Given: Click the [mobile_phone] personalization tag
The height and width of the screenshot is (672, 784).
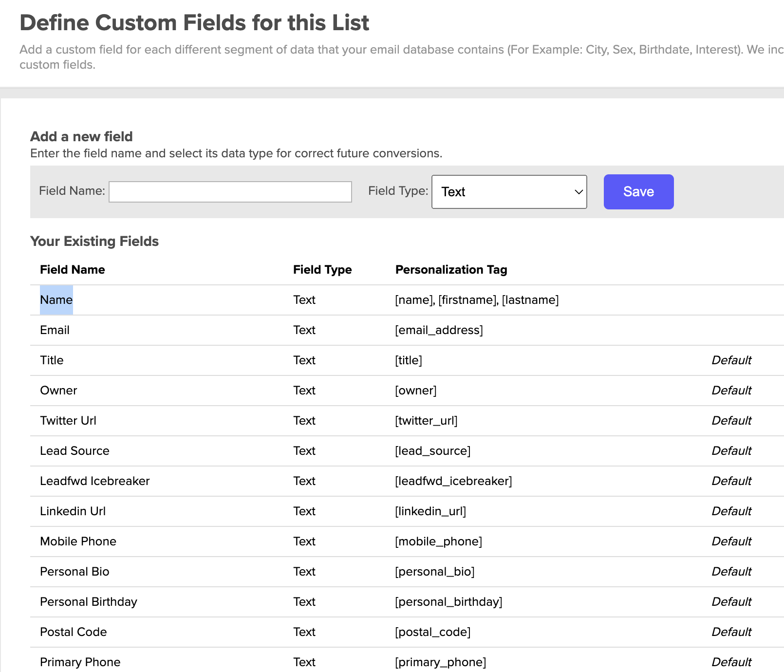Looking at the screenshot, I should tap(439, 541).
